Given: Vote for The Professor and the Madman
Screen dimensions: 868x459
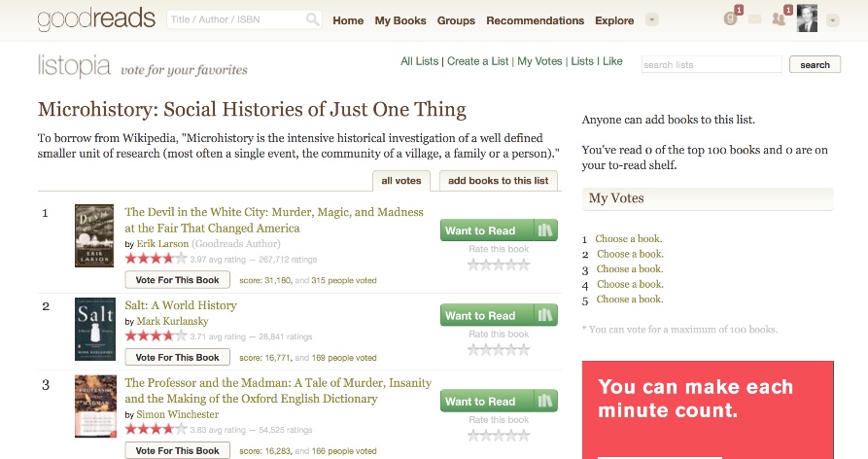Looking at the screenshot, I should click(x=177, y=450).
